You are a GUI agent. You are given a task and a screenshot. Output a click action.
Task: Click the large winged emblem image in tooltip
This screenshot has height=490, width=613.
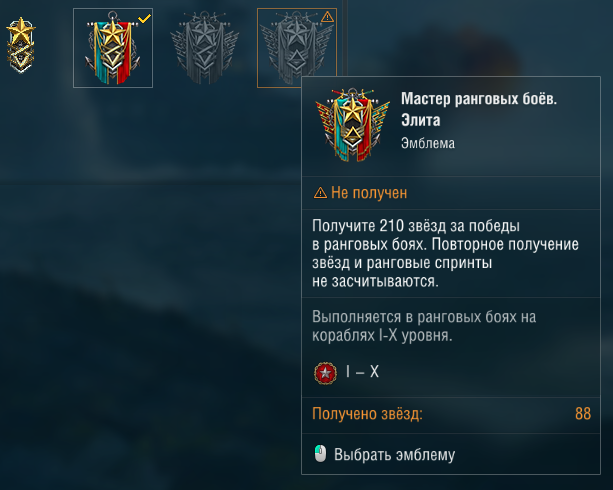point(353,125)
